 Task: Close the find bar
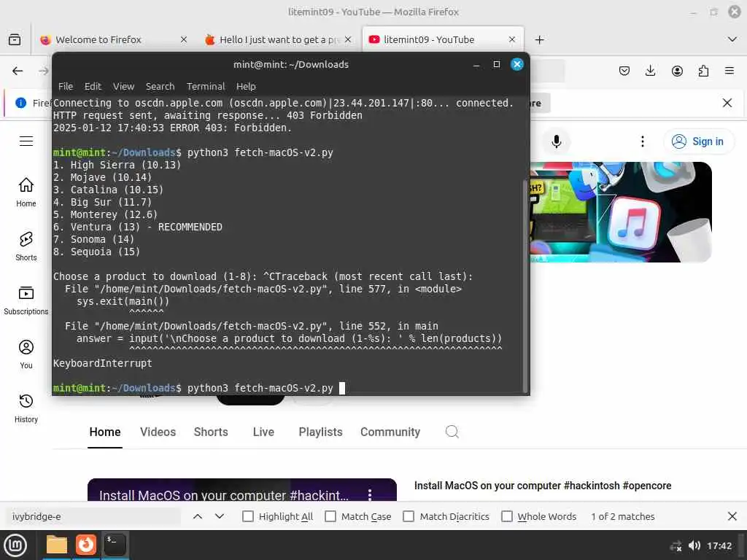coord(732,516)
